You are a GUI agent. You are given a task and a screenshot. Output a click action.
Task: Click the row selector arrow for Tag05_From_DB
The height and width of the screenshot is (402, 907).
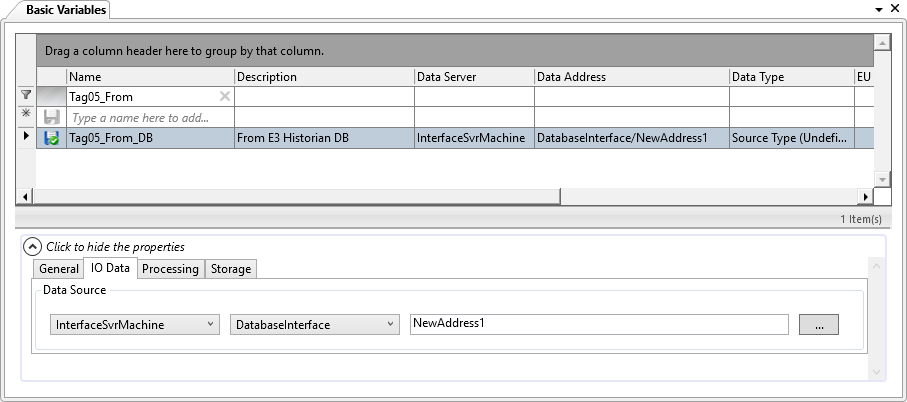[x=27, y=138]
